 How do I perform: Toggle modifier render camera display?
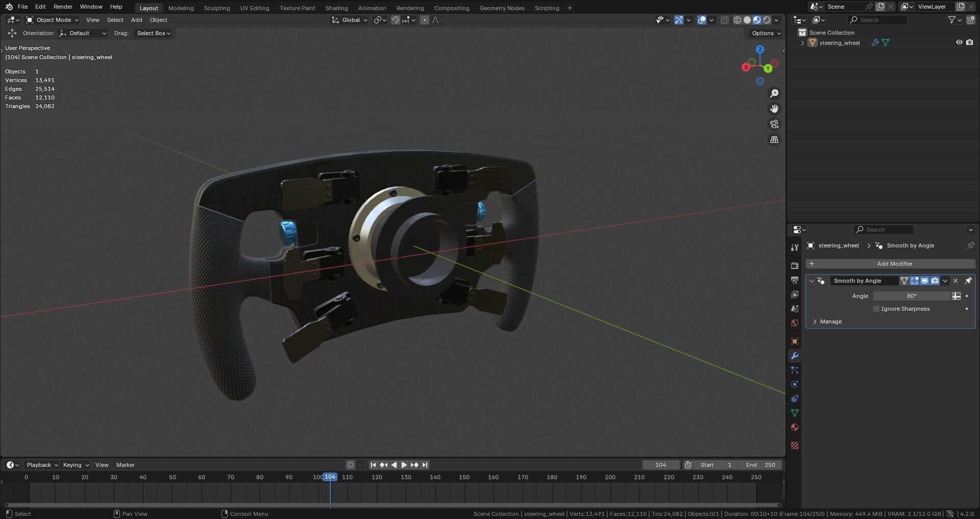coord(935,281)
